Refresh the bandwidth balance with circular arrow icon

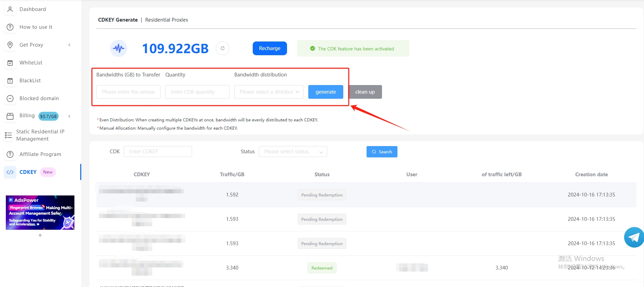(x=223, y=48)
